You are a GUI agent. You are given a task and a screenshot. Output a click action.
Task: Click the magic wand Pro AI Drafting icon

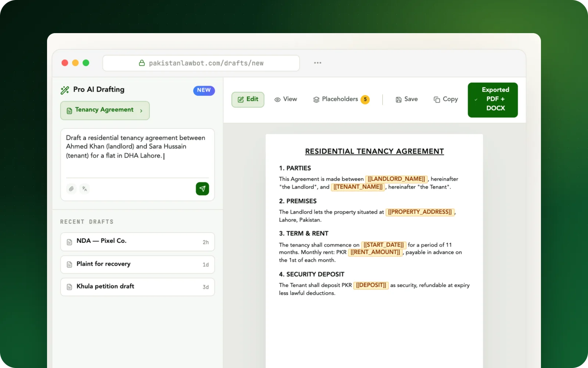[65, 90]
